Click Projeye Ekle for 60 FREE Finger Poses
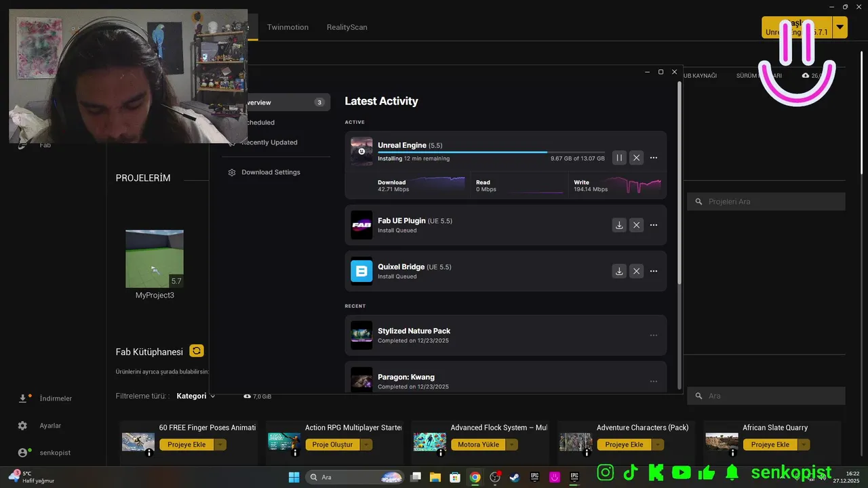 (187, 445)
